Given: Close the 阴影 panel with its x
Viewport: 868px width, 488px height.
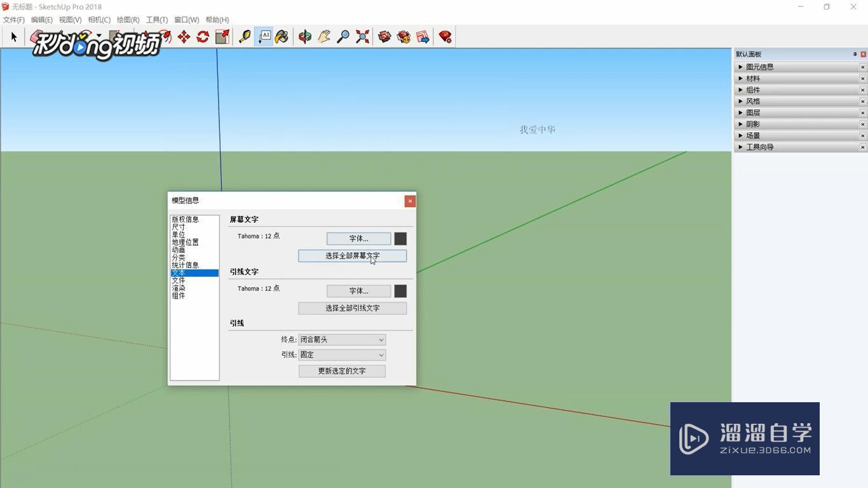Looking at the screenshot, I should click(863, 124).
